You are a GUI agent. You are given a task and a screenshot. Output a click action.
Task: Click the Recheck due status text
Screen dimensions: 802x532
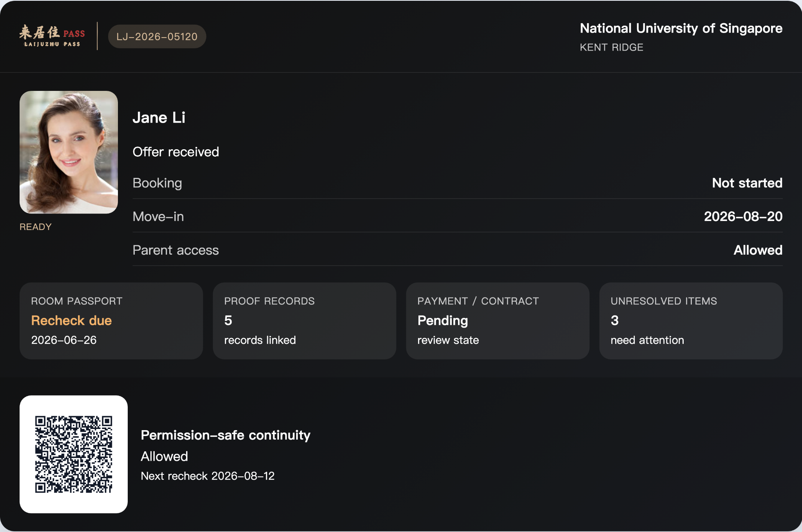pos(71,320)
